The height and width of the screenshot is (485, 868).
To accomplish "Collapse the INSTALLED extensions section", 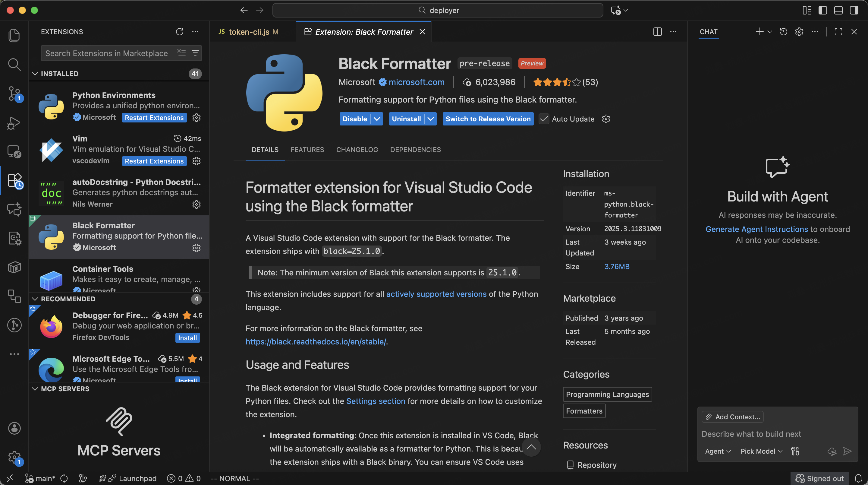I will click(x=35, y=74).
